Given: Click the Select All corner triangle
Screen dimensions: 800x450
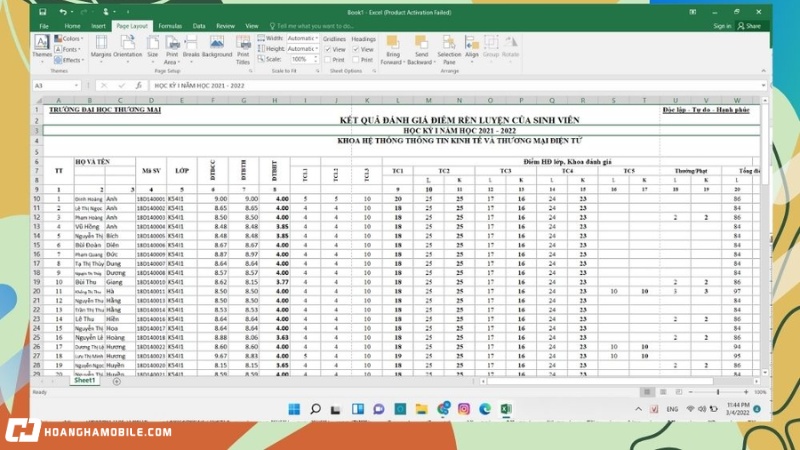Looking at the screenshot, I should [x=38, y=101].
